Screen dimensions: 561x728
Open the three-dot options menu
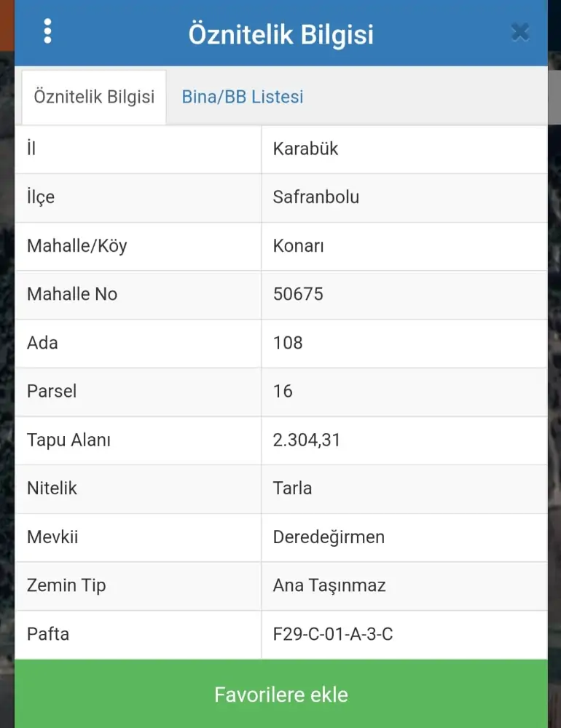point(48,31)
